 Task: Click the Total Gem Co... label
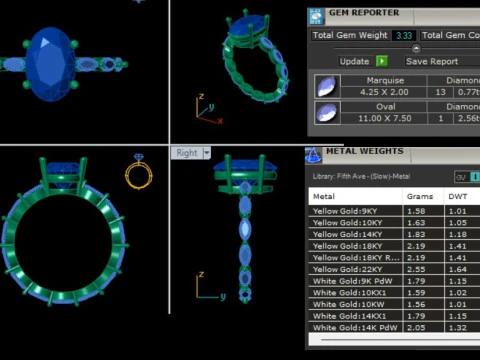pos(450,35)
